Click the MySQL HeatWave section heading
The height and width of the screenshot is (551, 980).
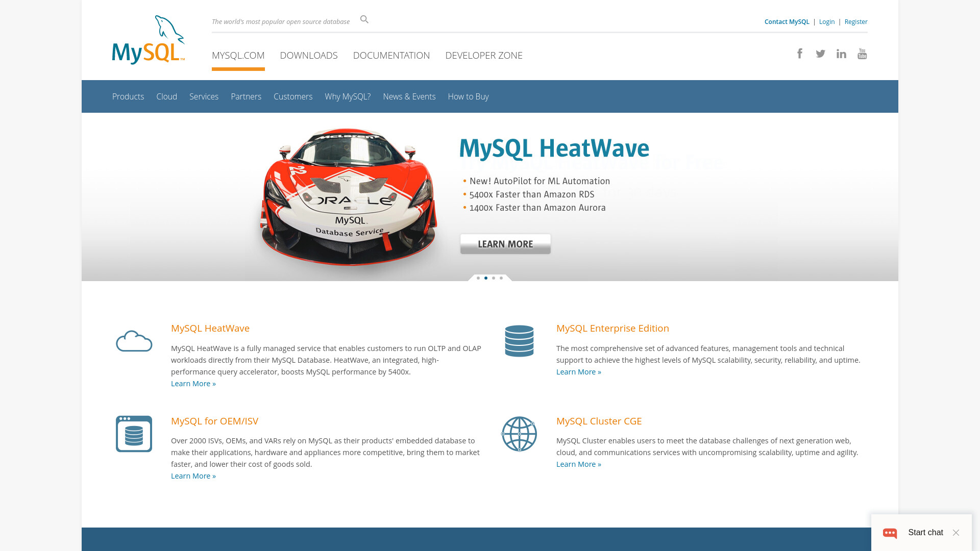(210, 328)
